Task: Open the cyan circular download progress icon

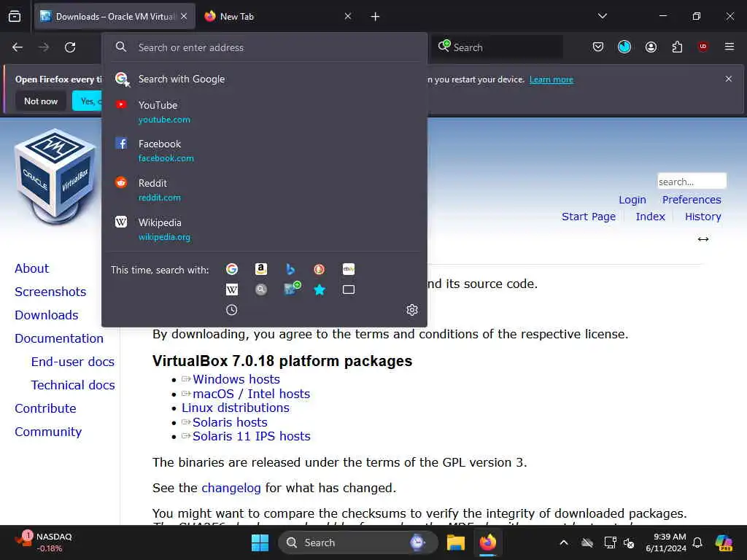Action: coord(624,47)
